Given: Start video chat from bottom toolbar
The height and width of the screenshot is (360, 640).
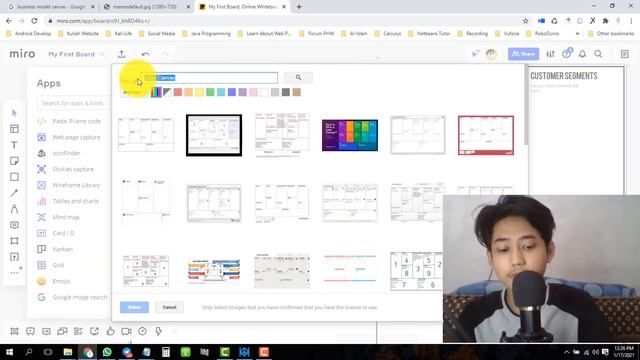Looking at the screenshot, I should coord(126,331).
